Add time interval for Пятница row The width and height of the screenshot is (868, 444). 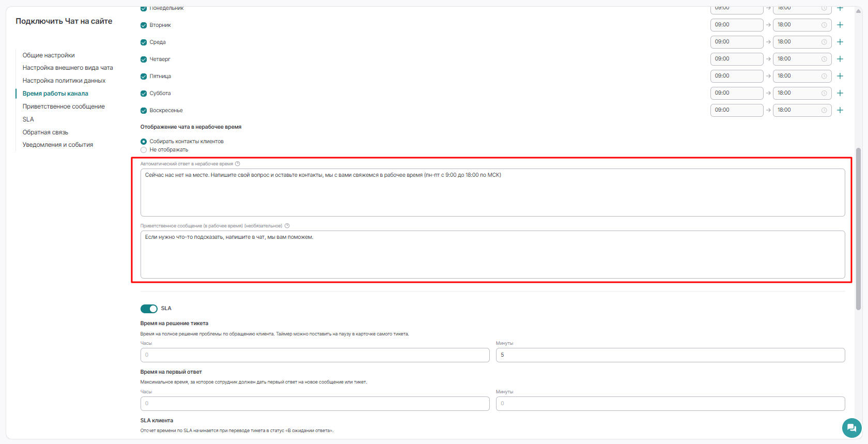pyautogui.click(x=840, y=76)
